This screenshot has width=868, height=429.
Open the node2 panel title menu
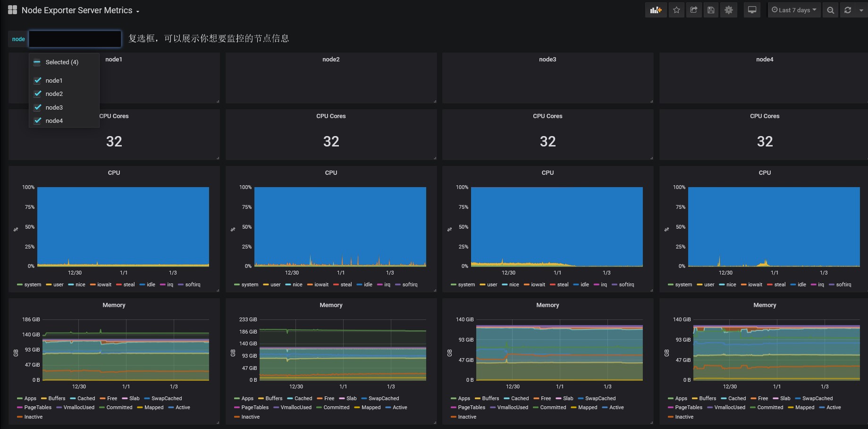coord(331,59)
